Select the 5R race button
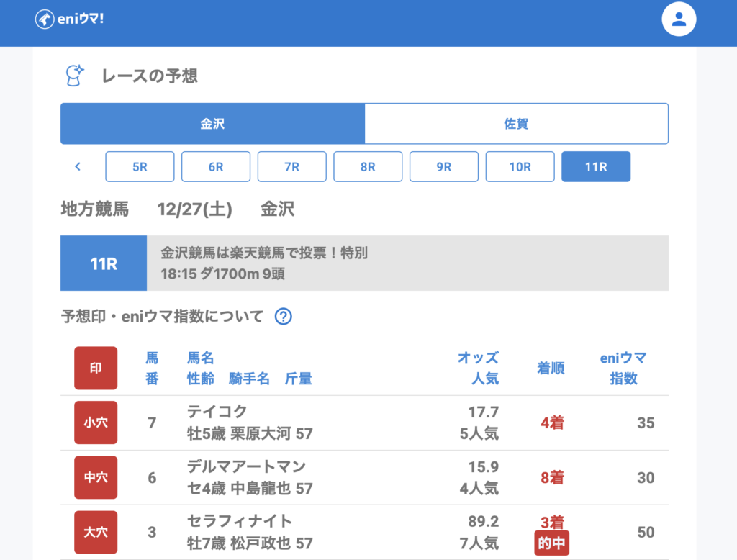 pyautogui.click(x=140, y=167)
